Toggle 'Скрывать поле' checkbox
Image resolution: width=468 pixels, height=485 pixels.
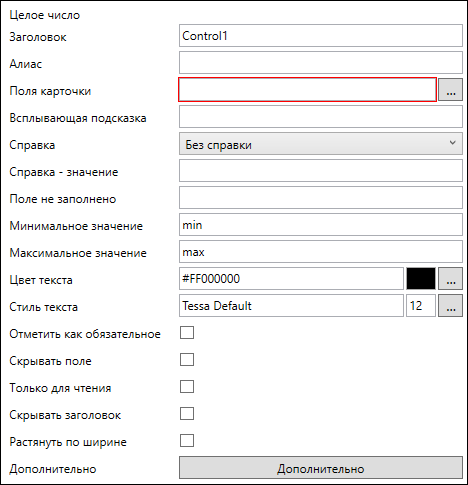pos(187,360)
